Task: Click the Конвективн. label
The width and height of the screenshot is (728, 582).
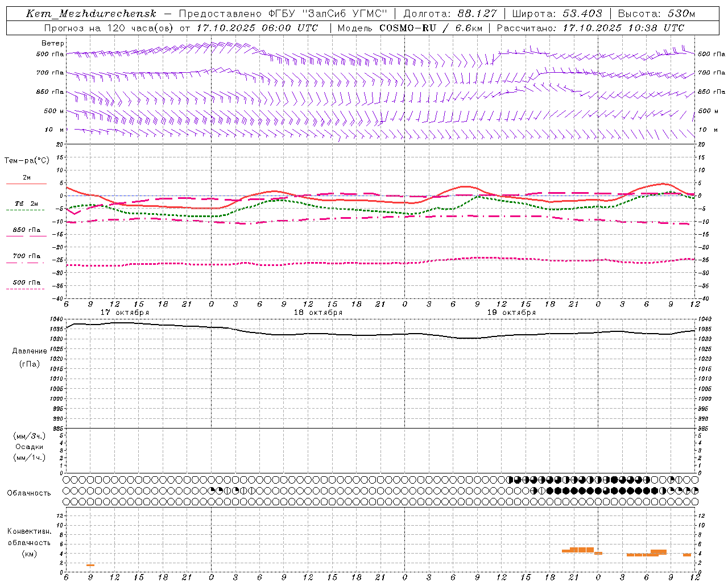Action: coord(30,531)
